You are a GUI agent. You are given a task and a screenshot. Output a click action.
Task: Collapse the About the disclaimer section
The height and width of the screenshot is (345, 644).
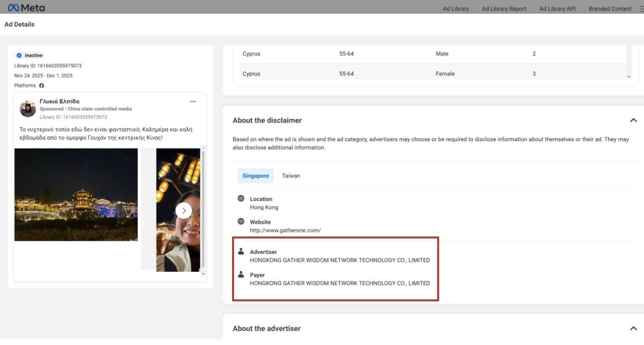tap(633, 120)
